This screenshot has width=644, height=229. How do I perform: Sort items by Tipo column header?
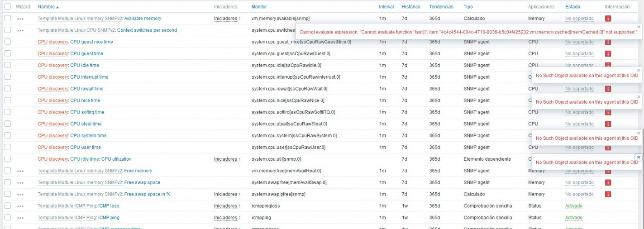[468, 7]
